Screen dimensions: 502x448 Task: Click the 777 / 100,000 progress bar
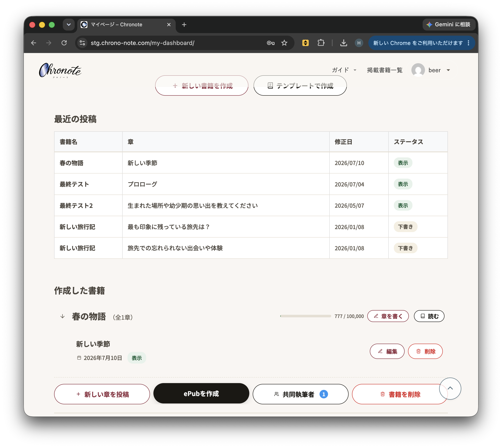[305, 316]
